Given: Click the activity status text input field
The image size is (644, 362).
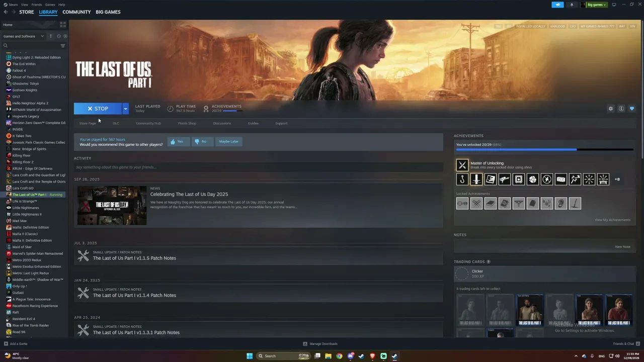Looking at the screenshot, I should point(259,167).
